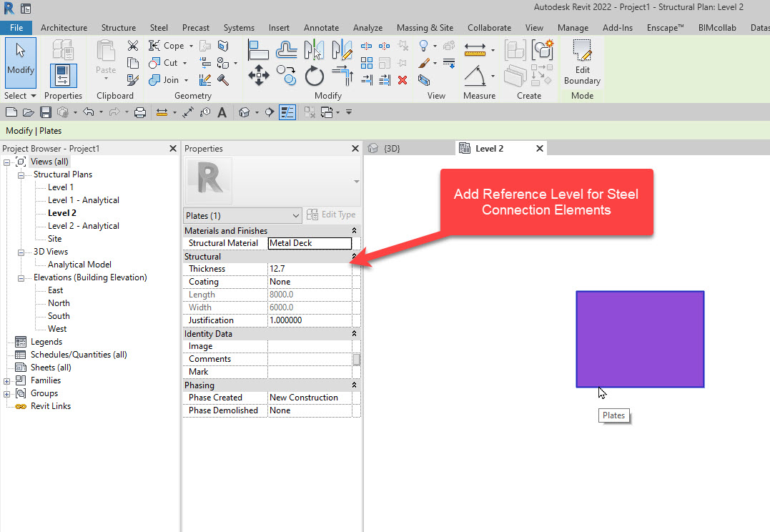The height and width of the screenshot is (532, 770).
Task: Click Edit Boundary button
Action: [x=583, y=63]
